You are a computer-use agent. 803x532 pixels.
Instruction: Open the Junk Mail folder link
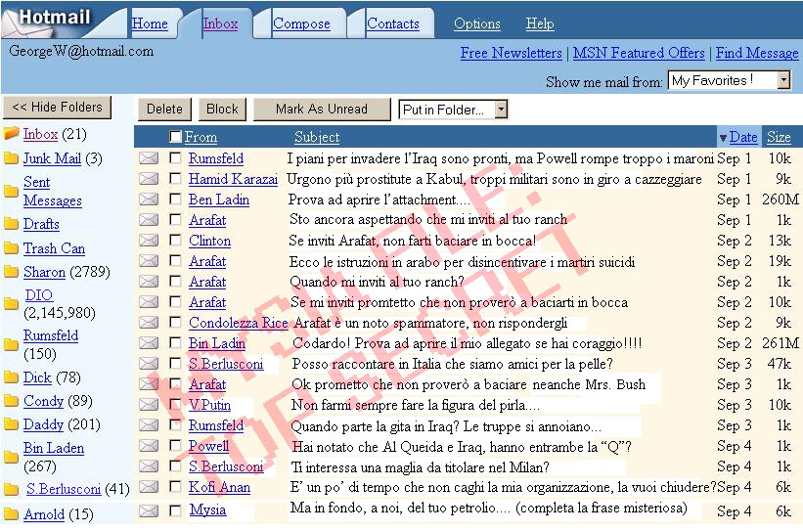coord(52,158)
